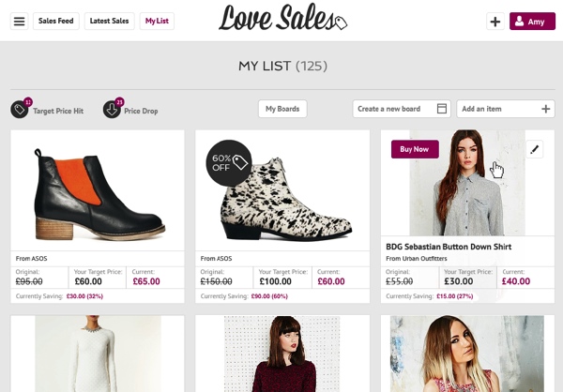Click the £95.00 original price
The height and width of the screenshot is (392, 563).
tap(29, 281)
